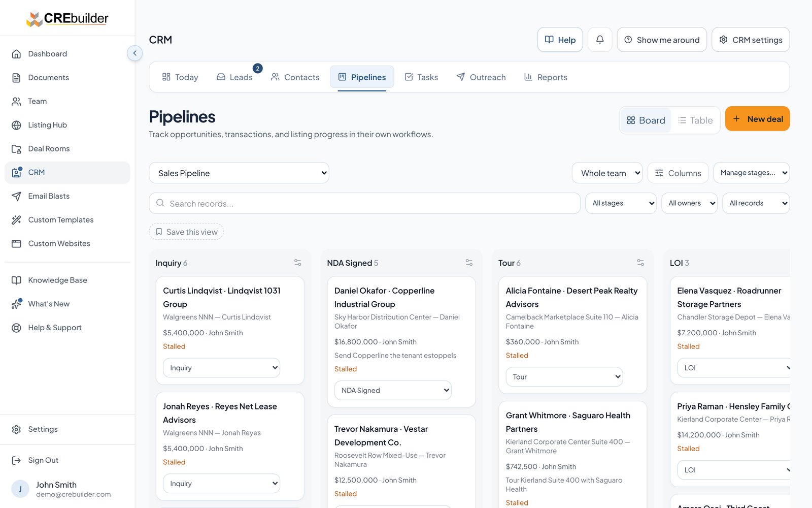Switch to the Tasks tab
The height and width of the screenshot is (508, 812).
(x=421, y=77)
